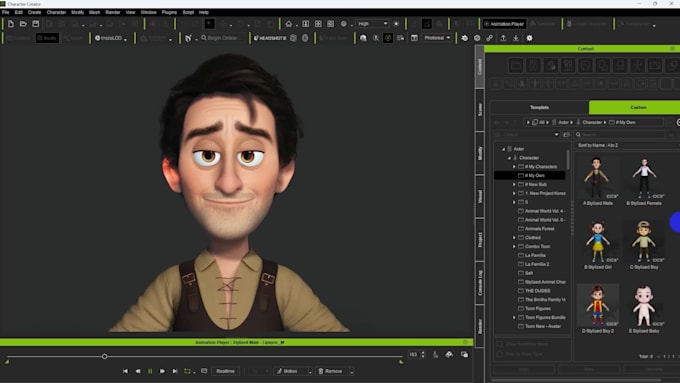Toggle the Realtime playback mode
Viewport: 680px width, 383px height.
pos(226,371)
